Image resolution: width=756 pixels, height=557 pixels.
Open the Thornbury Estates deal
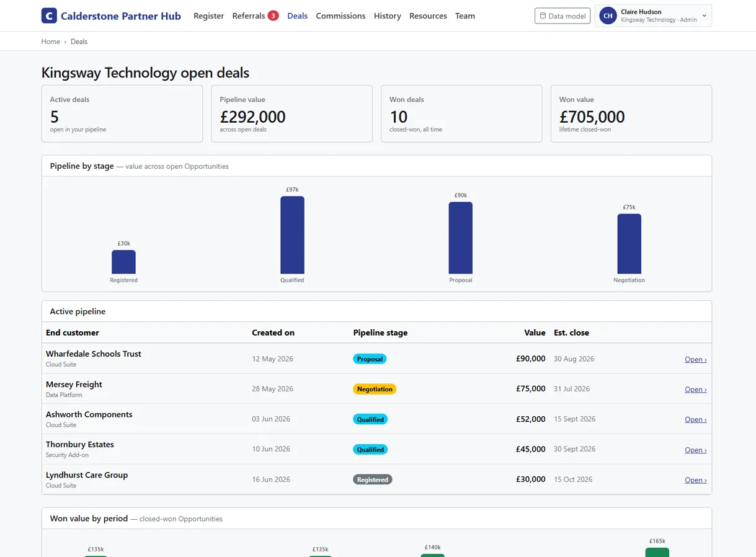coord(695,450)
